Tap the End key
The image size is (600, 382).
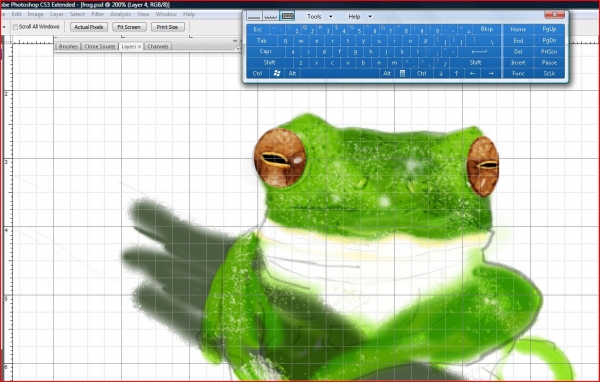tap(518, 41)
